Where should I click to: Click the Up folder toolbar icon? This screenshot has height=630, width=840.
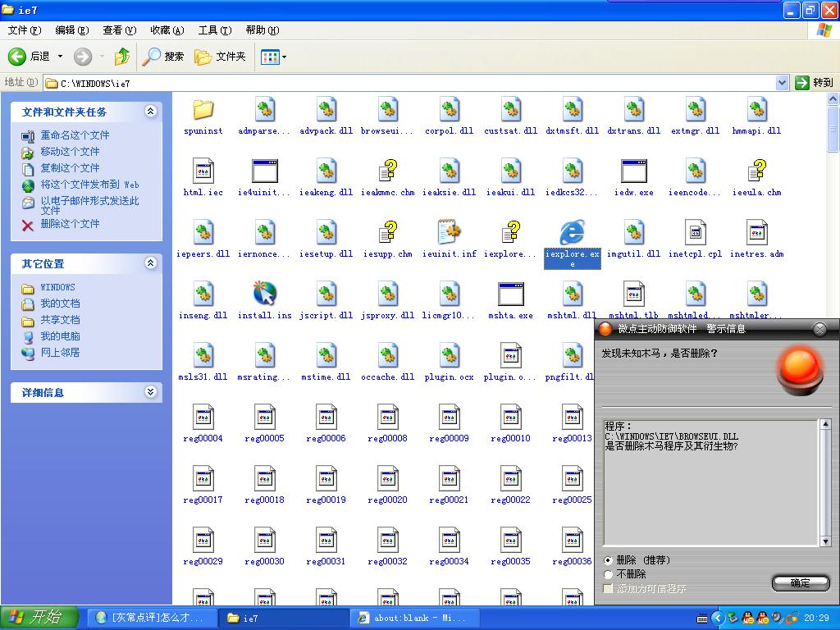coord(122,57)
